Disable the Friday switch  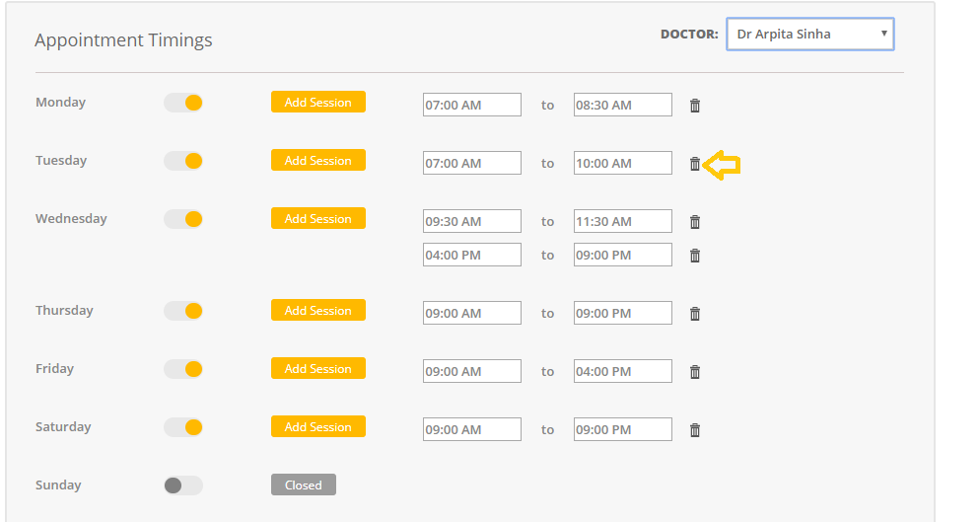point(183,369)
